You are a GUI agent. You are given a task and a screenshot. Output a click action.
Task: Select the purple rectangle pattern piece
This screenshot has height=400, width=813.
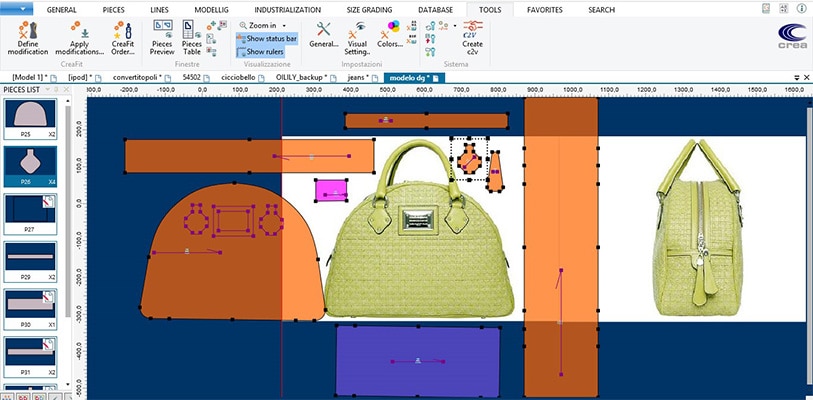(x=418, y=361)
